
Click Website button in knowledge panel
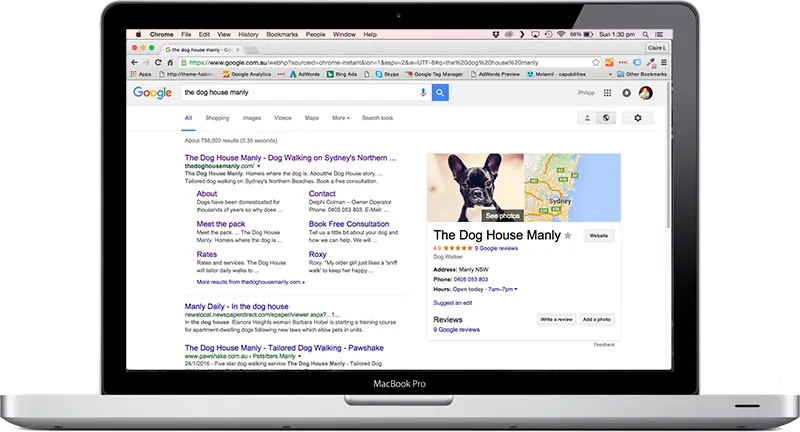point(598,236)
